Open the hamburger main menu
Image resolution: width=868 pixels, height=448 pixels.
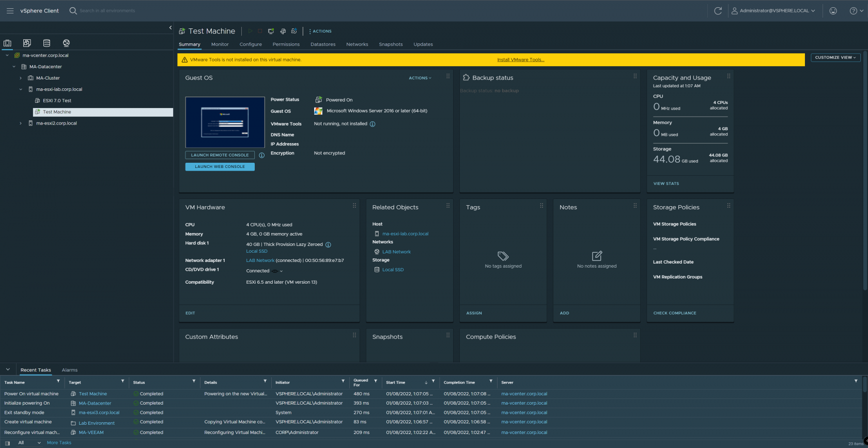pos(10,10)
